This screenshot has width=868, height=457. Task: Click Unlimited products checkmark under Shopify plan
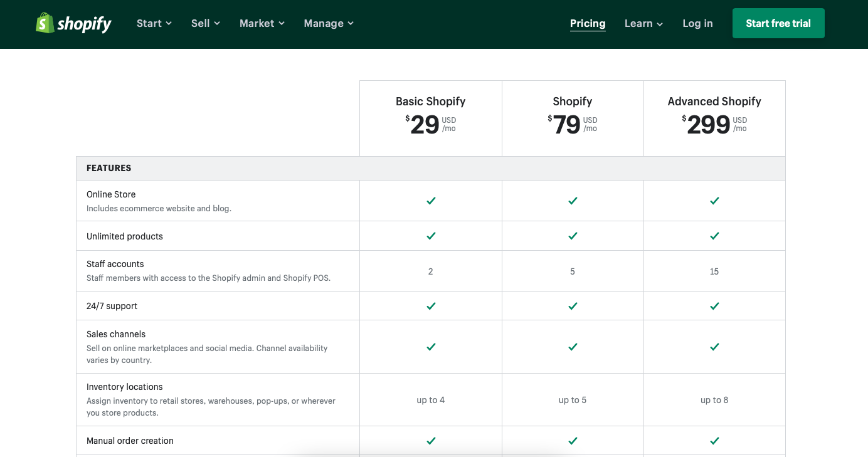click(573, 236)
